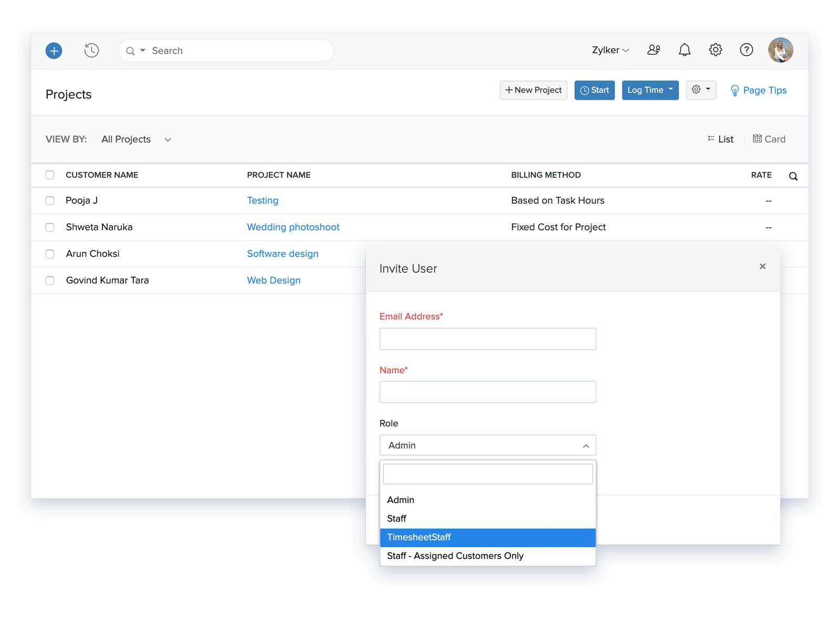840x630 pixels.
Task: Toggle the select-all checkbox in header
Action: pos(50,175)
